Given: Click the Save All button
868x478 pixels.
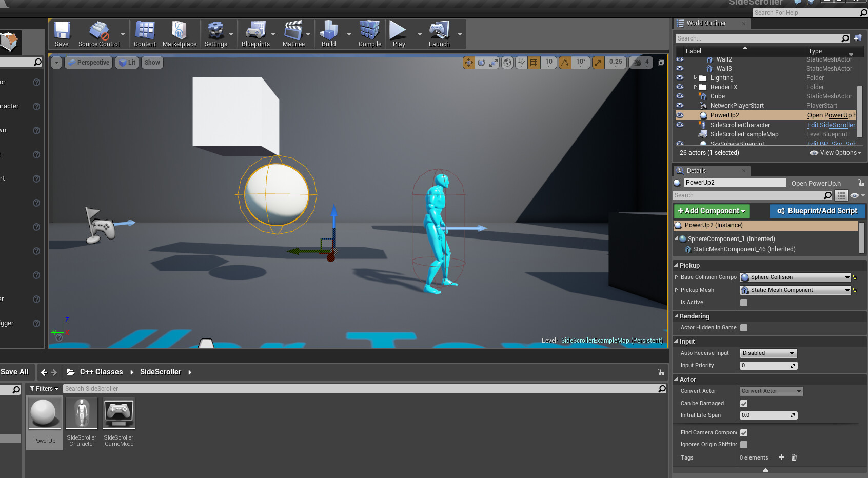Looking at the screenshot, I should (x=15, y=372).
